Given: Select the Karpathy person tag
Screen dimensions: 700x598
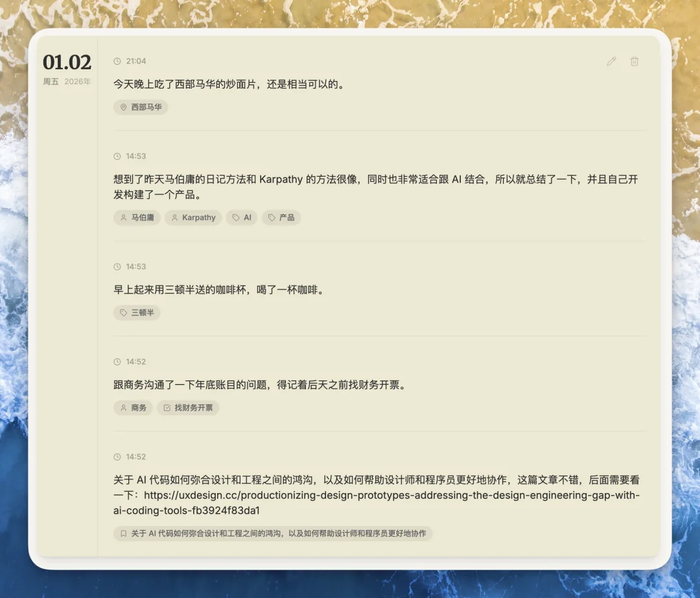Looking at the screenshot, I should [193, 218].
